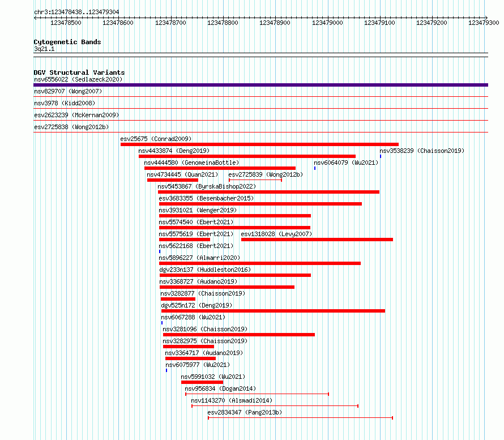Open esv25675 (Conrad2009) variant label
Screen dimensions: 504x440
tap(156, 139)
